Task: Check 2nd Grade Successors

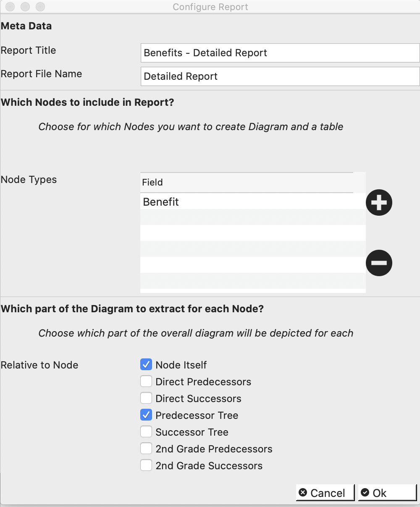Action: [x=146, y=465]
